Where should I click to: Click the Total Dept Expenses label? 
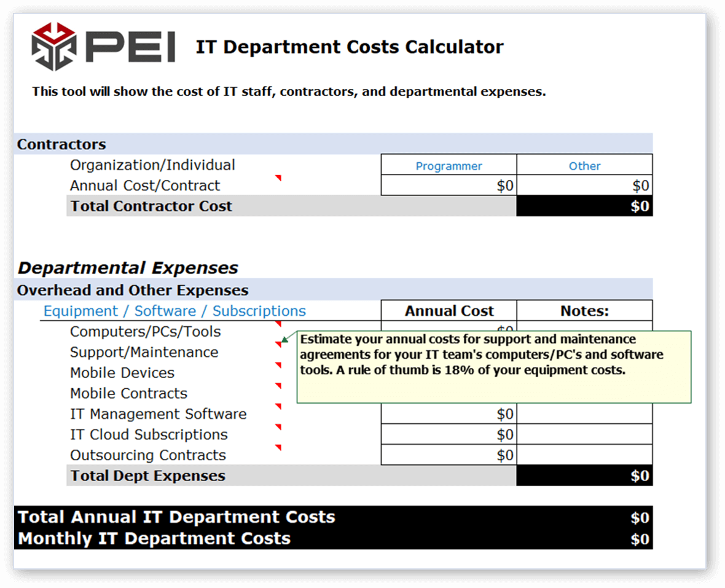(x=147, y=476)
